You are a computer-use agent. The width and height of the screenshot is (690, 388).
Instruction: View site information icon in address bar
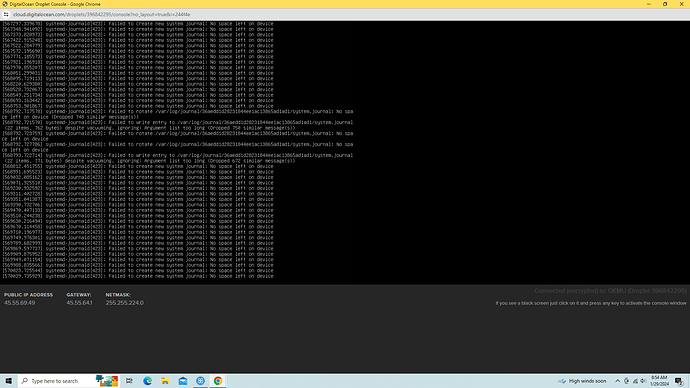[6, 15]
